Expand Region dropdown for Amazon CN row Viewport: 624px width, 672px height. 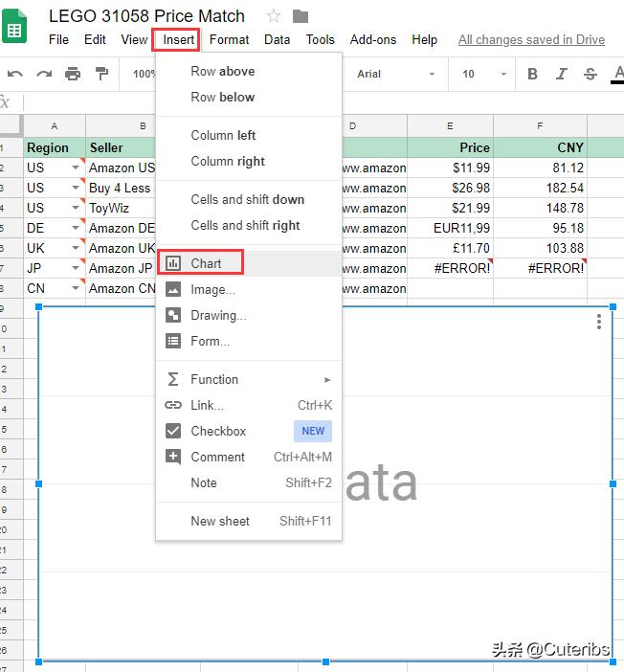click(x=76, y=288)
